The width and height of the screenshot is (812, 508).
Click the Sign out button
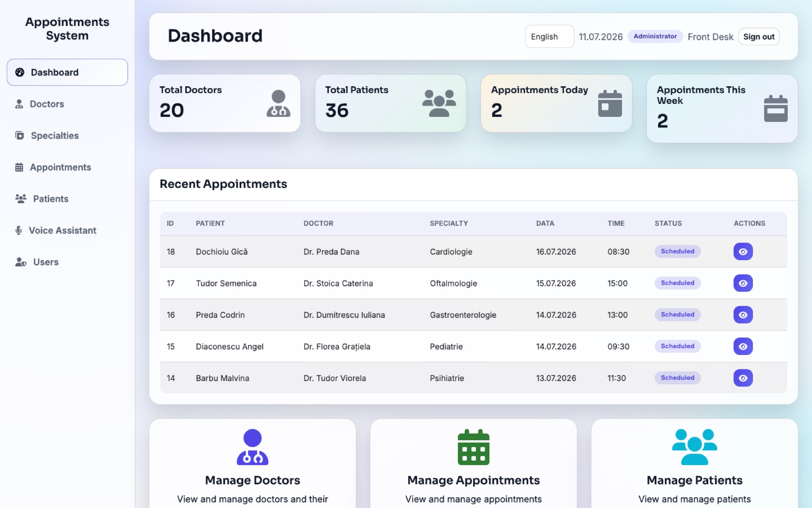coord(759,37)
